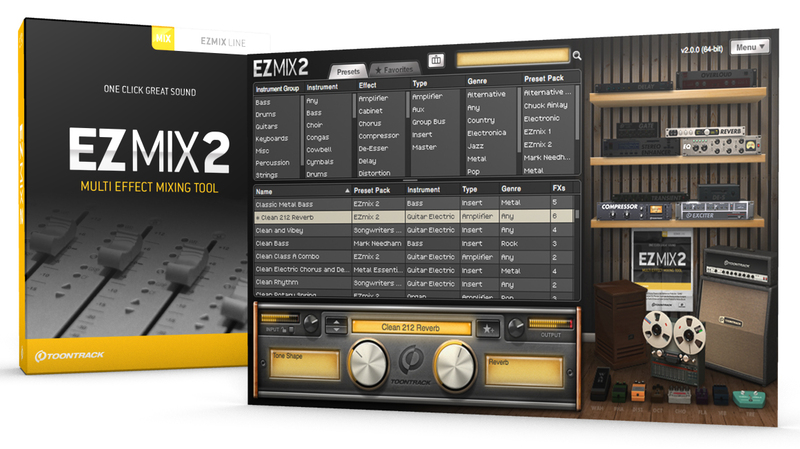Switch to the Presets tab
This screenshot has width=800, height=449.
[348, 71]
